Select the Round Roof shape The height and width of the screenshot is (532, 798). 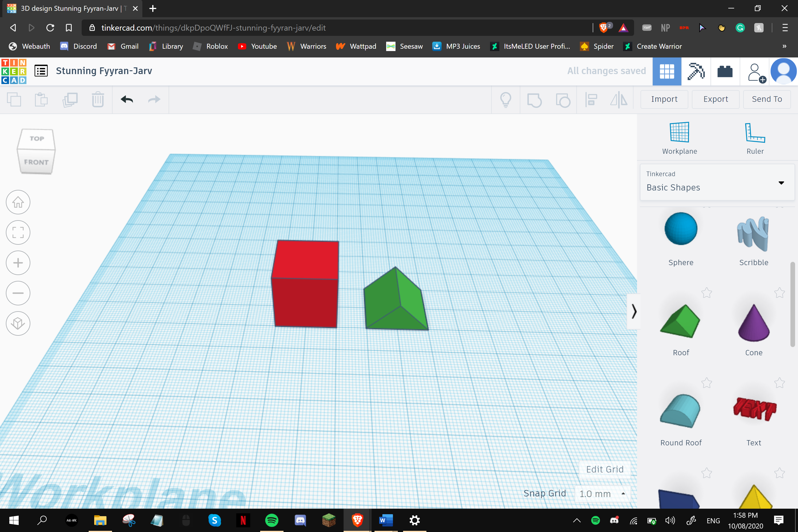pyautogui.click(x=681, y=419)
